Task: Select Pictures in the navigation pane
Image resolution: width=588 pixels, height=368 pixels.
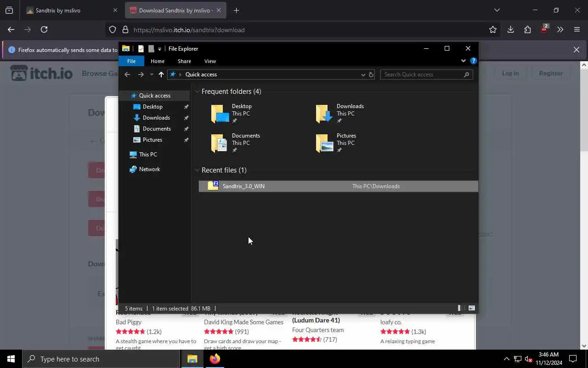Action: click(x=152, y=140)
